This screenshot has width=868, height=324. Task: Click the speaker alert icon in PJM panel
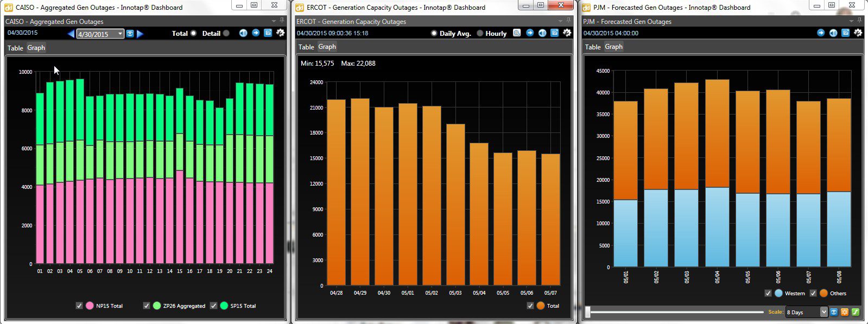(833, 33)
